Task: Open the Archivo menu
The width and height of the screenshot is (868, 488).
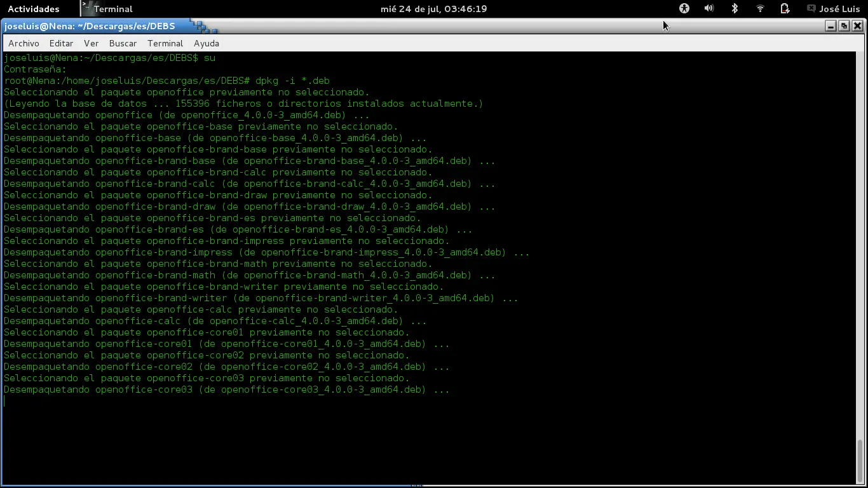Action: (x=24, y=43)
